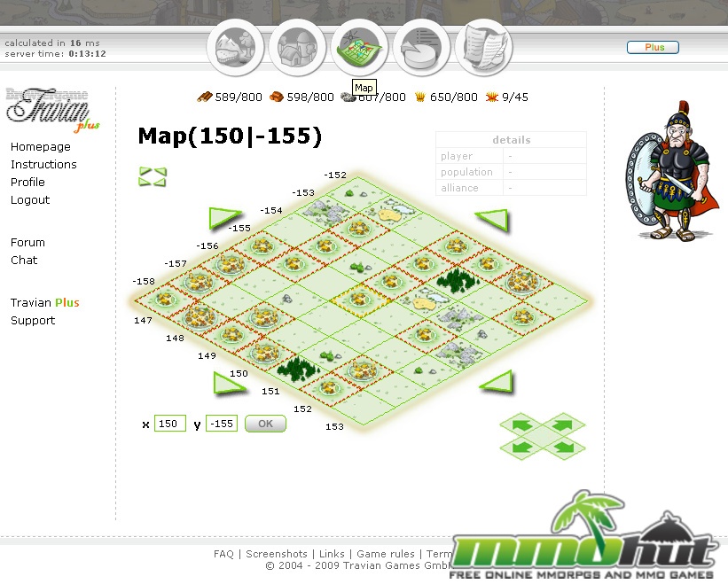The height and width of the screenshot is (584, 728).
Task: Go to the Homepage link
Action: [x=41, y=146]
